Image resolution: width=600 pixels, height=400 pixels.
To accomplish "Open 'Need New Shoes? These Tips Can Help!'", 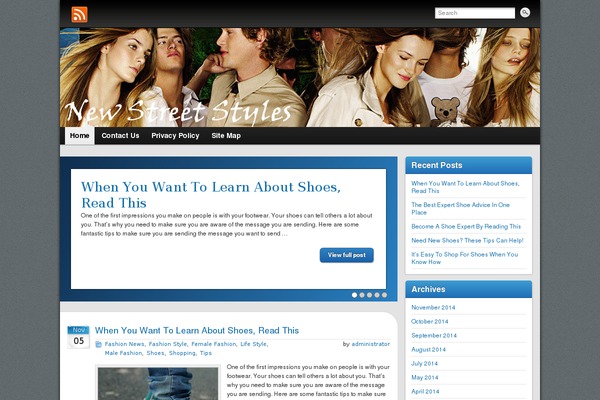I will pos(467,240).
